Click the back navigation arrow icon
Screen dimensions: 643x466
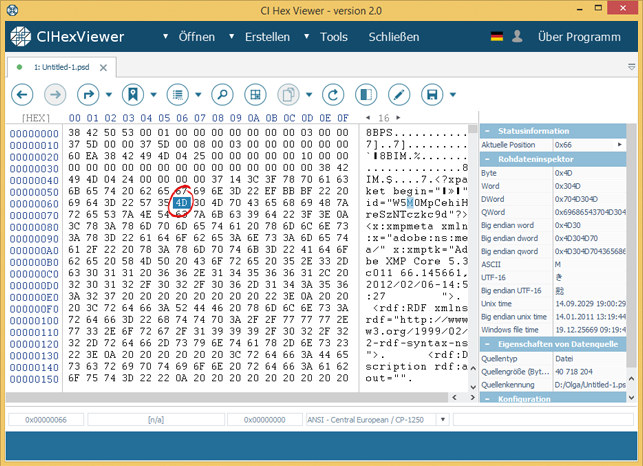22,95
